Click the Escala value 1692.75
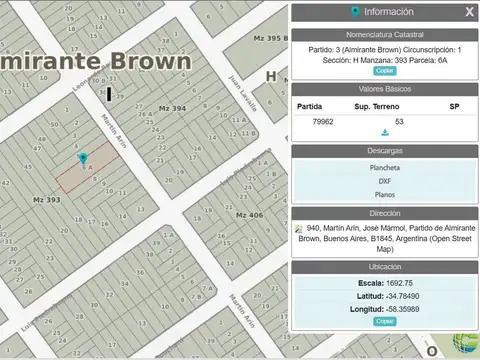This screenshot has height=360, width=480. (x=399, y=283)
